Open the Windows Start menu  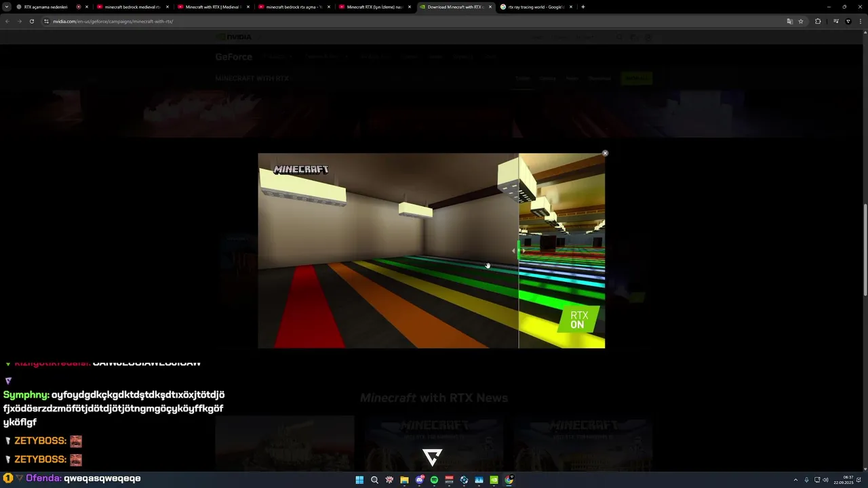pos(359,480)
